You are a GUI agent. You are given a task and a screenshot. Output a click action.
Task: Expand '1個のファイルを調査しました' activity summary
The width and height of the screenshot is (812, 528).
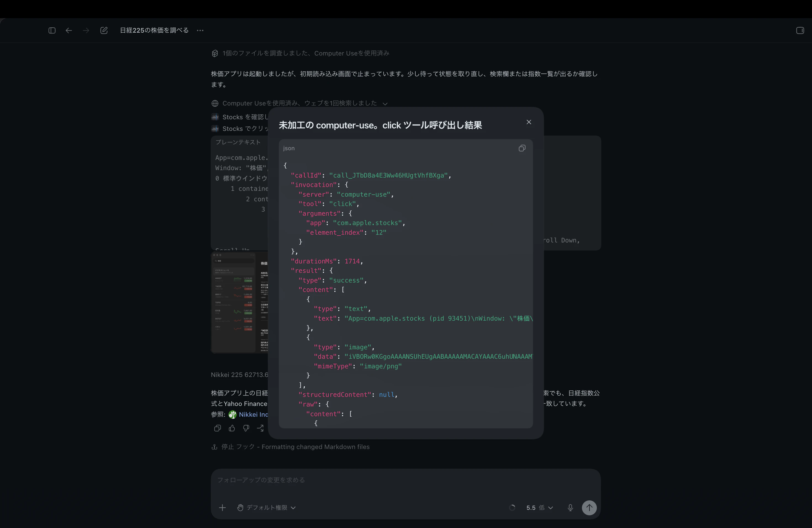point(300,53)
